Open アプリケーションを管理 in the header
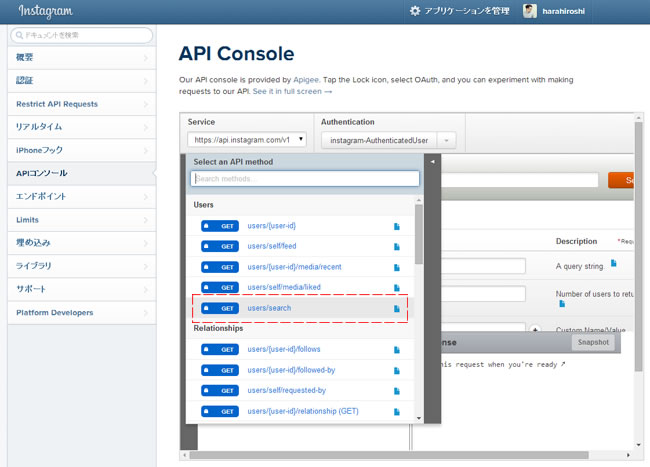Image resolution: width=650 pixels, height=467 pixels. pyautogui.click(x=467, y=11)
